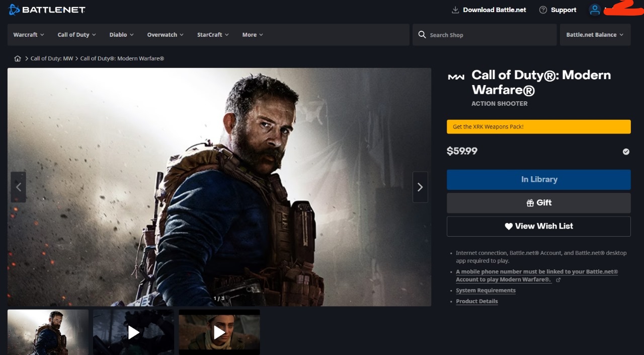
Task: Click the Modern Warfare MW logo icon
Action: click(x=456, y=77)
